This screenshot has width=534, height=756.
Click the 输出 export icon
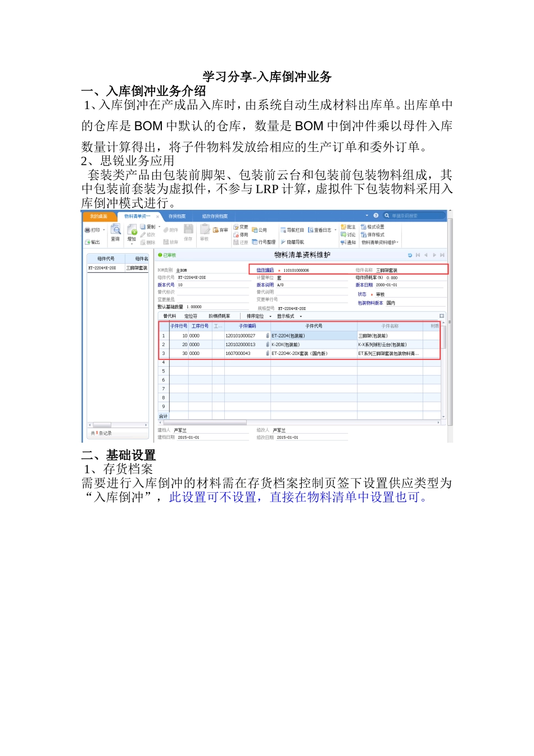click(87, 242)
